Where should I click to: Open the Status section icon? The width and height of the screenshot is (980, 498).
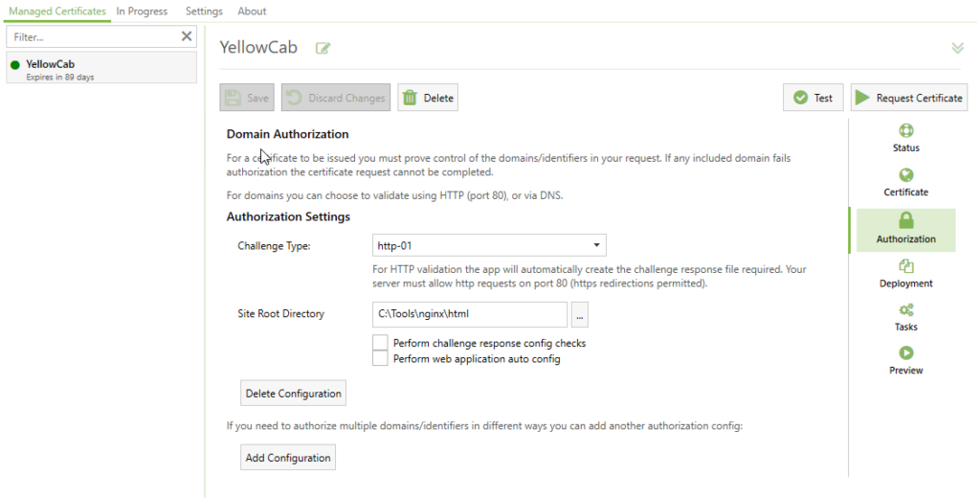tap(905, 131)
